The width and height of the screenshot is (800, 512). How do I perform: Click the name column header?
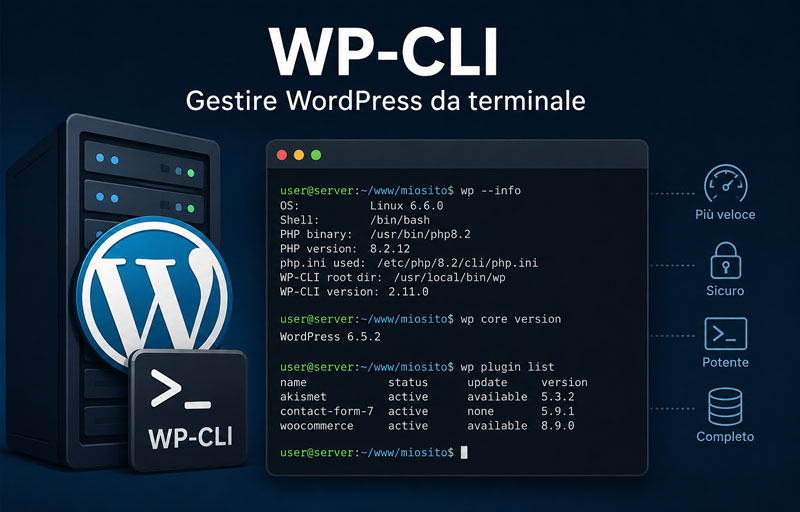293,382
